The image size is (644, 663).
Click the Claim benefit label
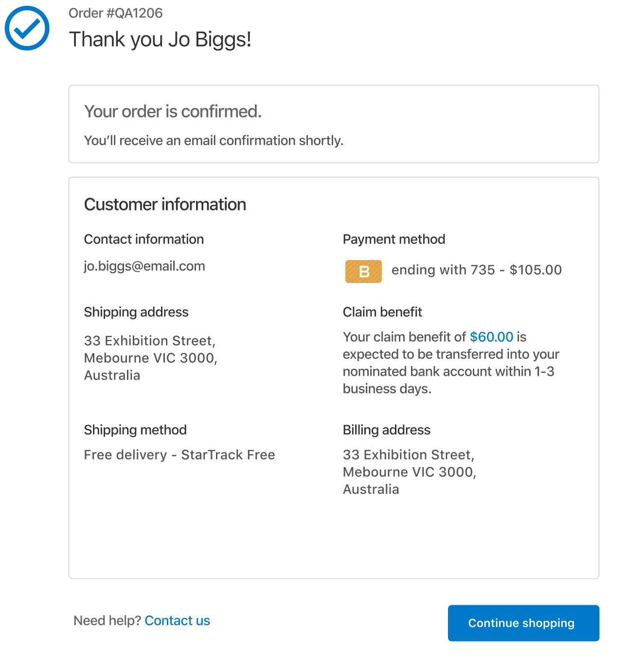click(x=382, y=312)
